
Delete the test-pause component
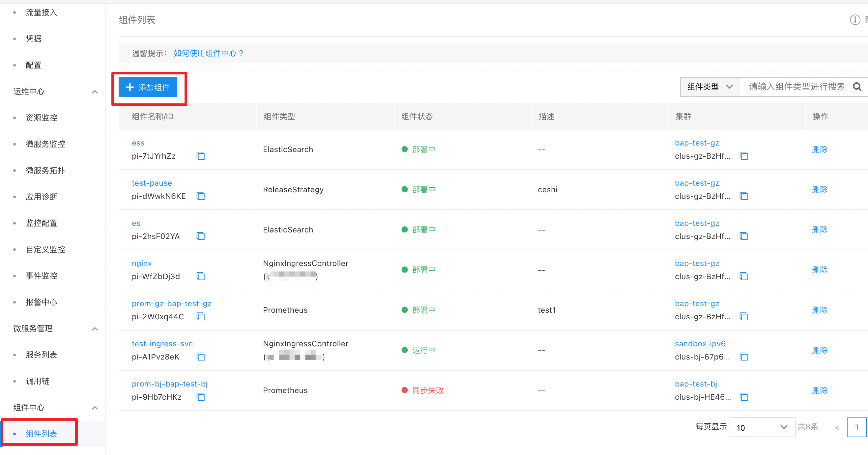coord(820,189)
